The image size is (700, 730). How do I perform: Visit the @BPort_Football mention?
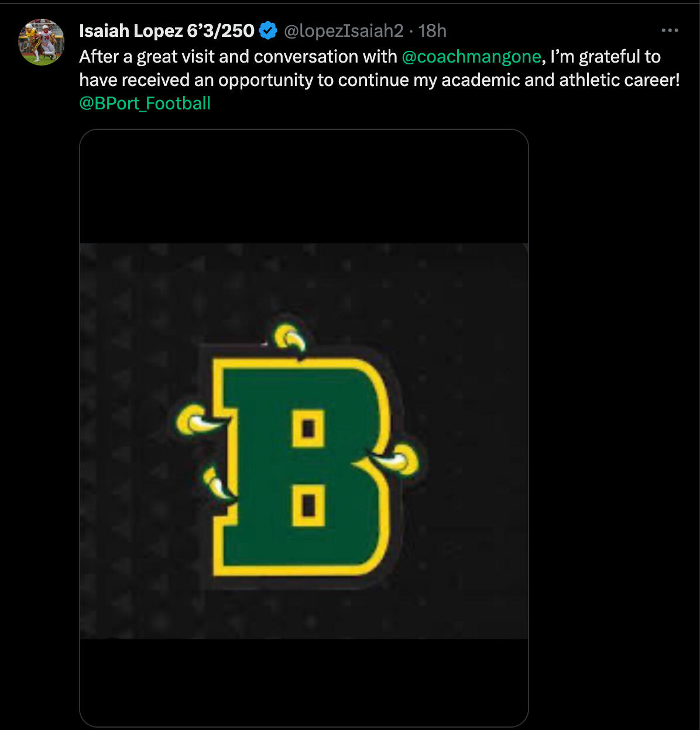145,103
